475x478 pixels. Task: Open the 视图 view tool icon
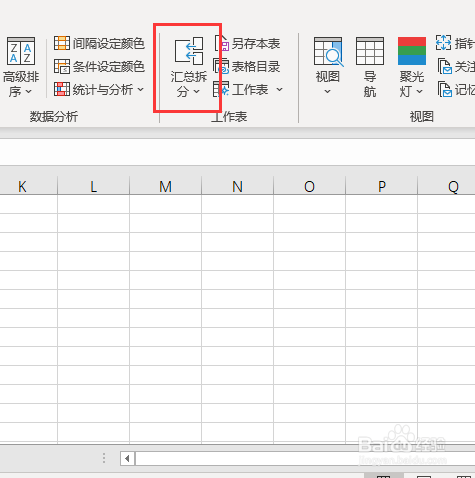pos(328,51)
